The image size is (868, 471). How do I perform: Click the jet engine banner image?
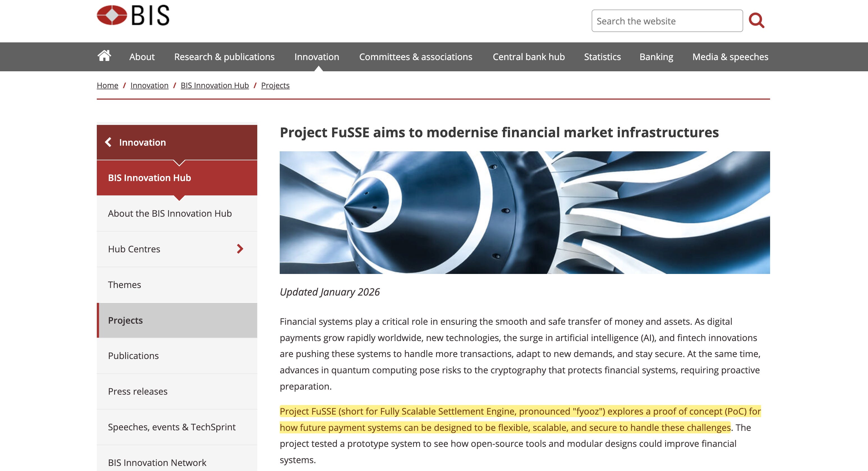point(524,212)
